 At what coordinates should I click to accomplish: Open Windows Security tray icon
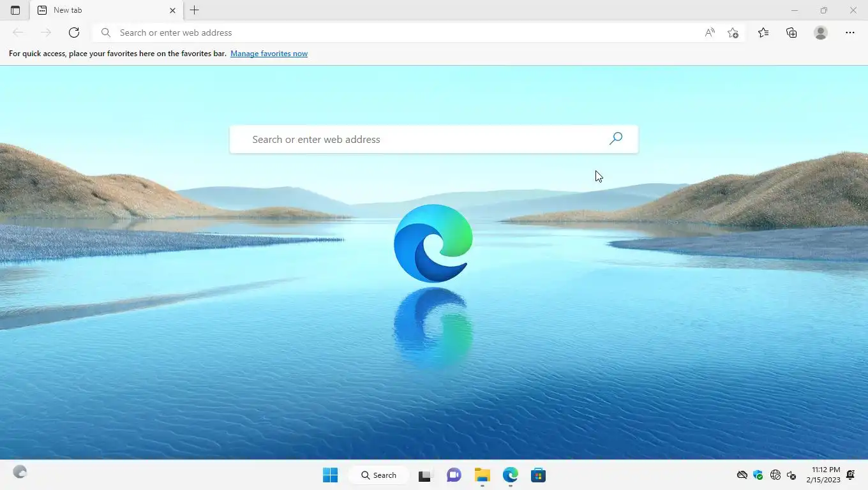point(758,475)
